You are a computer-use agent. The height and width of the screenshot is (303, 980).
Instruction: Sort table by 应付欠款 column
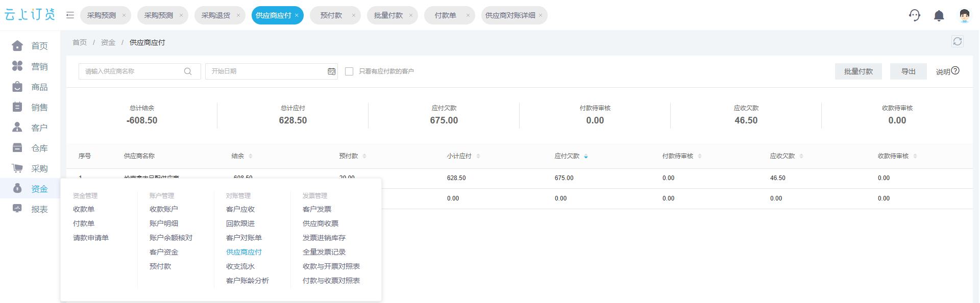[x=586, y=156]
